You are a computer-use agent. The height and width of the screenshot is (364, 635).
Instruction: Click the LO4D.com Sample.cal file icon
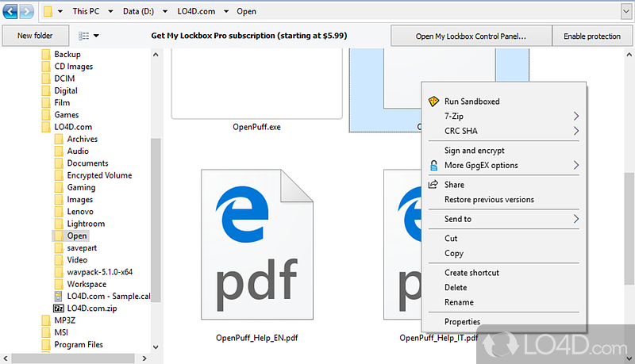[x=58, y=297]
